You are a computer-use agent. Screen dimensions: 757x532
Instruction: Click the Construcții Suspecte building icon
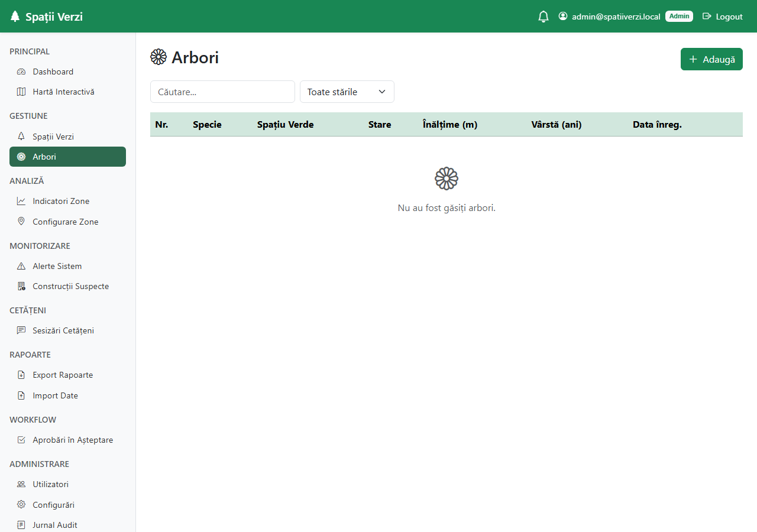[21, 286]
